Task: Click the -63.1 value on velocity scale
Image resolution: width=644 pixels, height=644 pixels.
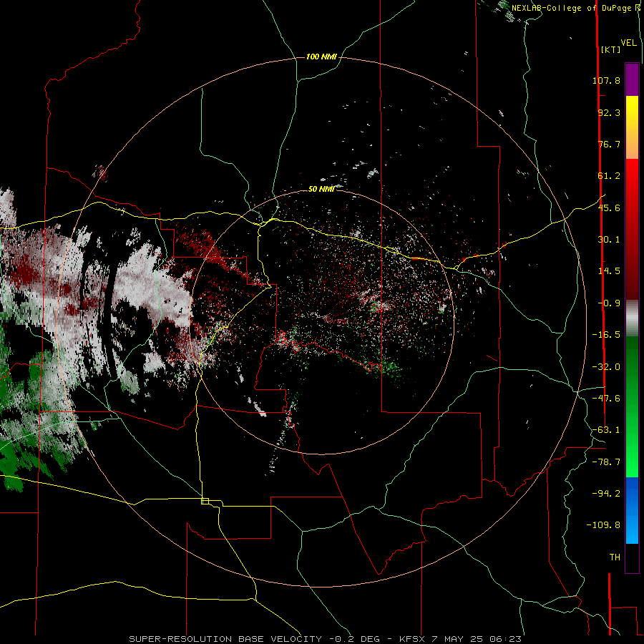Action: point(606,430)
